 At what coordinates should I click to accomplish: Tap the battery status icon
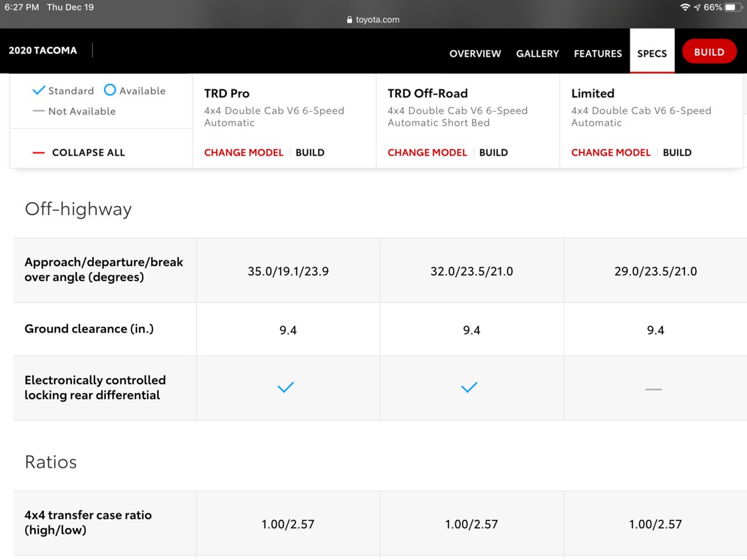pyautogui.click(x=734, y=7)
